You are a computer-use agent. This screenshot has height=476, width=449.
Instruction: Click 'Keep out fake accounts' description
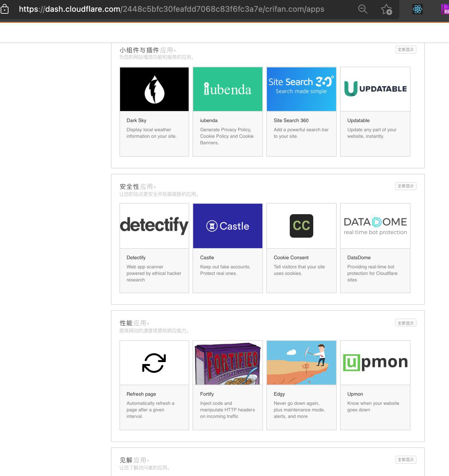click(x=225, y=270)
